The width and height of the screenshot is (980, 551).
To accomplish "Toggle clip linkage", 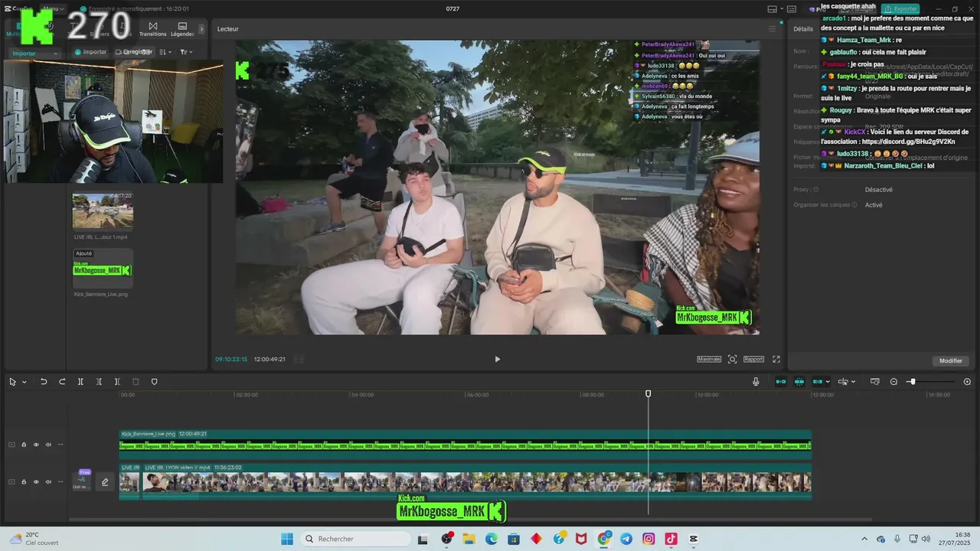I will pos(817,382).
